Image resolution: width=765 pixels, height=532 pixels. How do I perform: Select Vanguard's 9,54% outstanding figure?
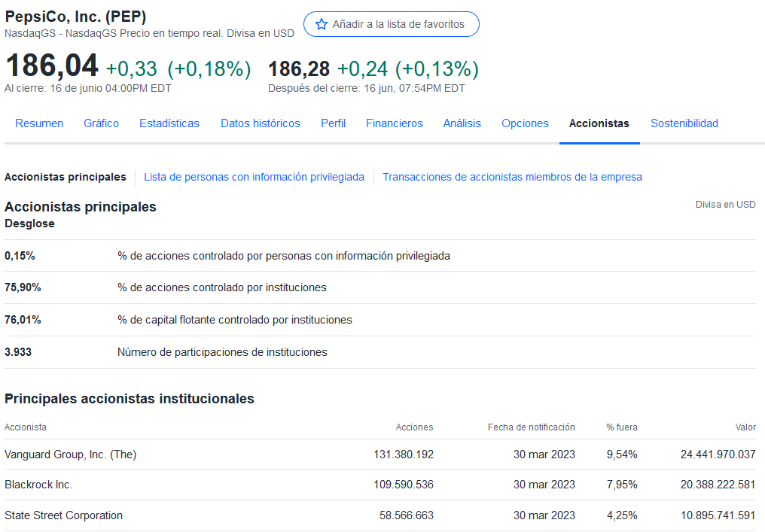[x=622, y=454]
